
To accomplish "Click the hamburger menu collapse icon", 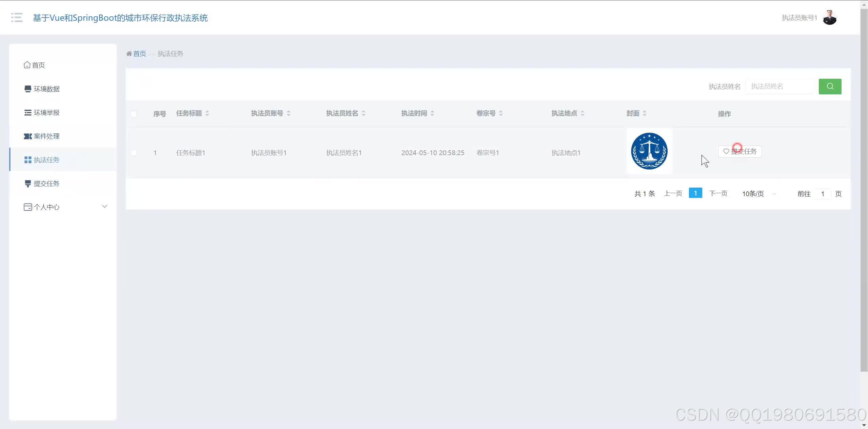I will 17,17.
